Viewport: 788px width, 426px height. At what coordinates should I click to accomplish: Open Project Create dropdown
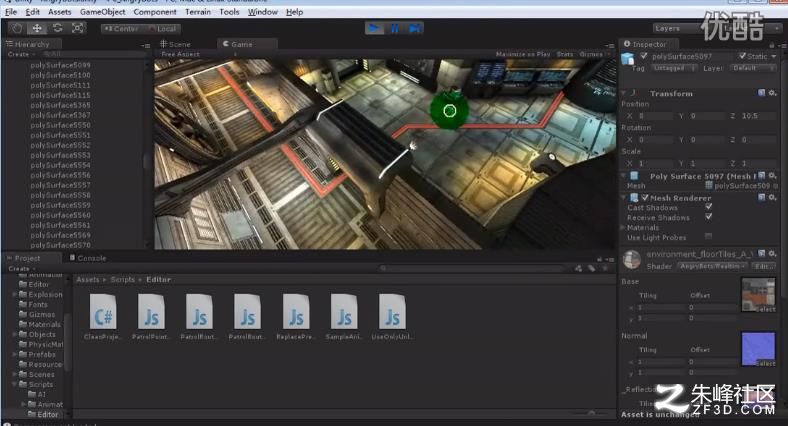click(x=21, y=268)
